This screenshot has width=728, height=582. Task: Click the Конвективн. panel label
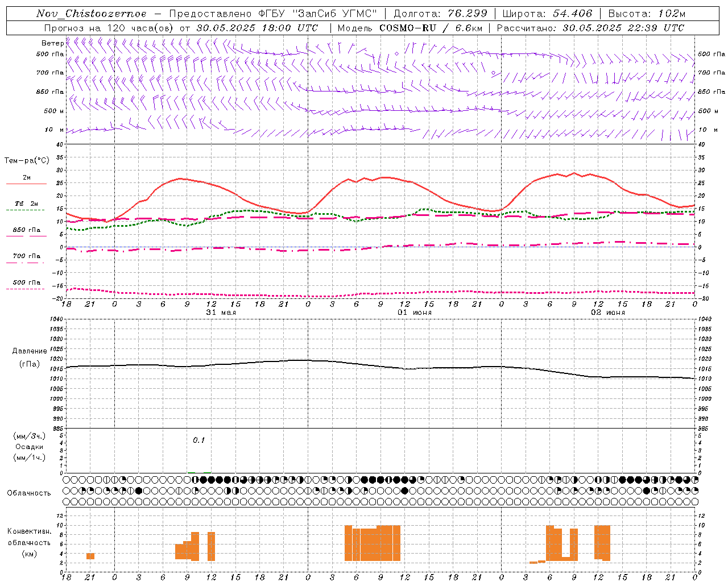click(x=30, y=531)
